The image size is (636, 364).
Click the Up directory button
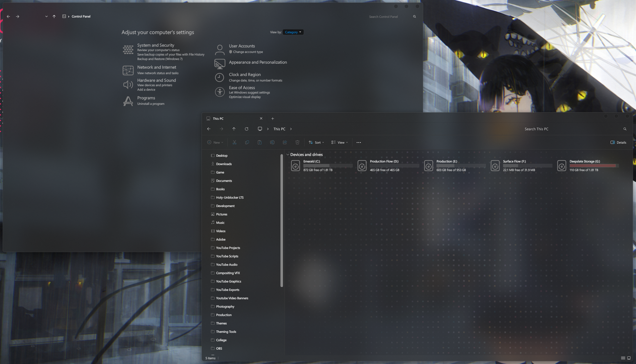(x=234, y=128)
